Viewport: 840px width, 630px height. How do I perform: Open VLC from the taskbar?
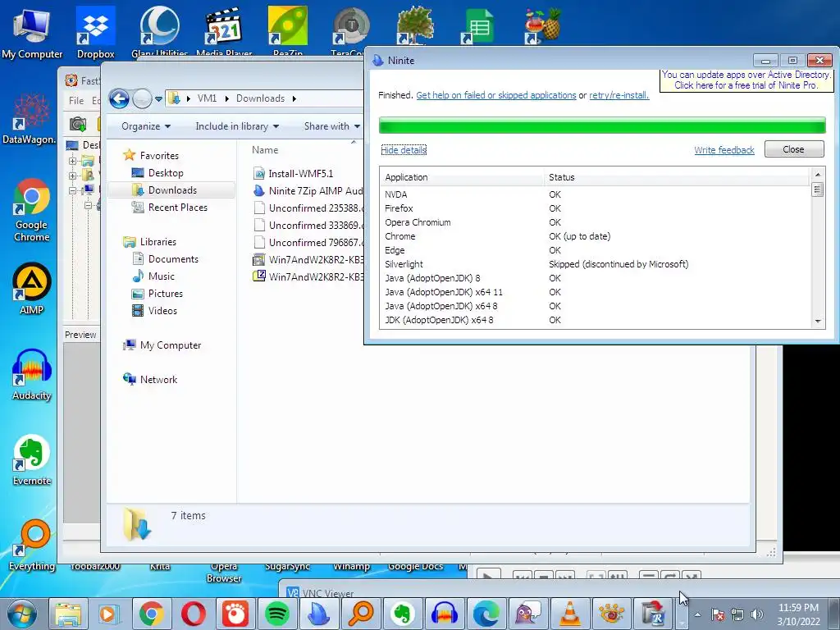click(569, 614)
